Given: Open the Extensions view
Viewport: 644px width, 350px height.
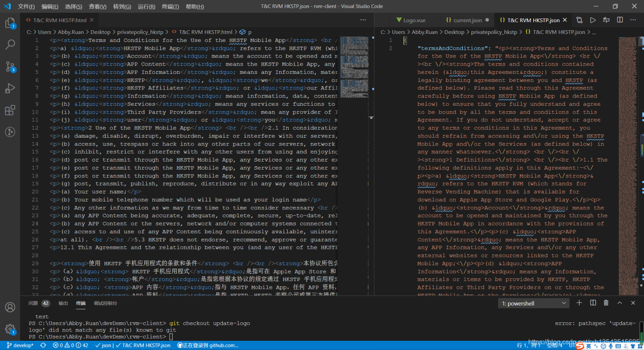Looking at the screenshot, I should point(10,110).
